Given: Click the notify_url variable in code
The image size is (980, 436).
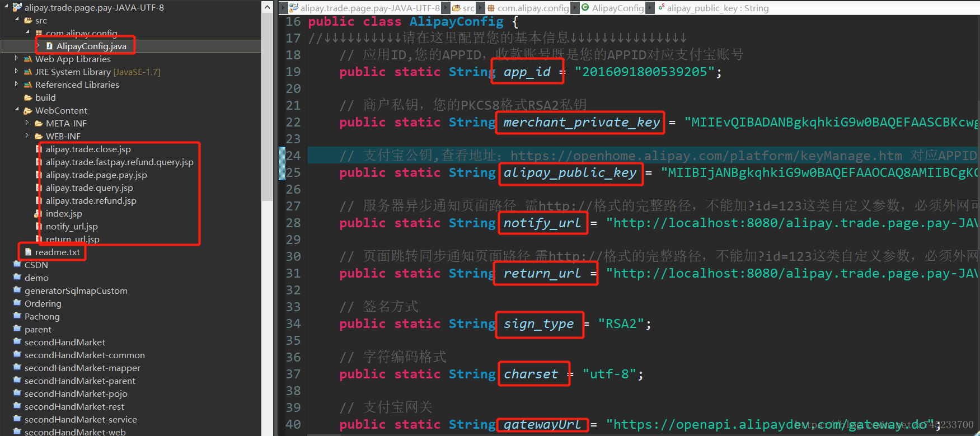Looking at the screenshot, I should pos(542,223).
